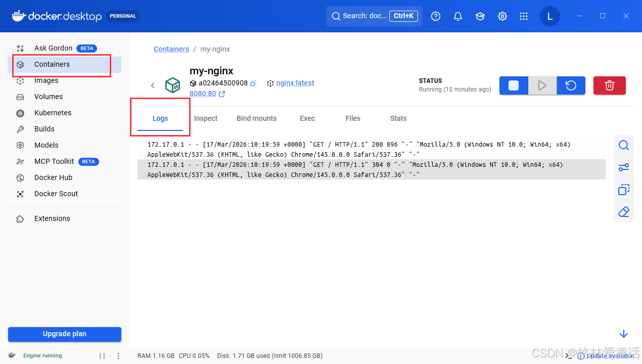The image size is (642, 364).
Task: Switch to the Files tab
Action: click(353, 118)
